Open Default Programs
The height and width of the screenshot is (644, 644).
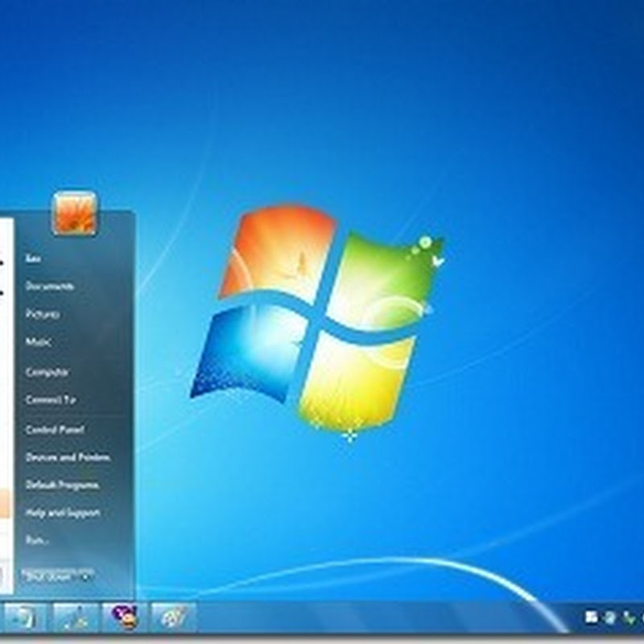(x=62, y=485)
